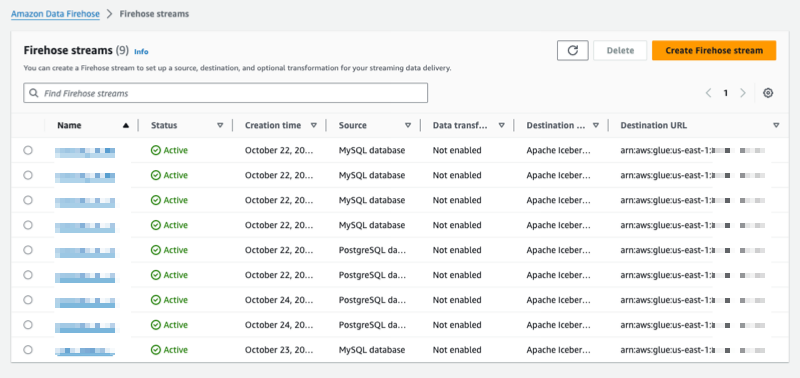Click 'arn:aws:glue:us-east-1' in the fourth row
This screenshot has width=800, height=378.
click(665, 225)
